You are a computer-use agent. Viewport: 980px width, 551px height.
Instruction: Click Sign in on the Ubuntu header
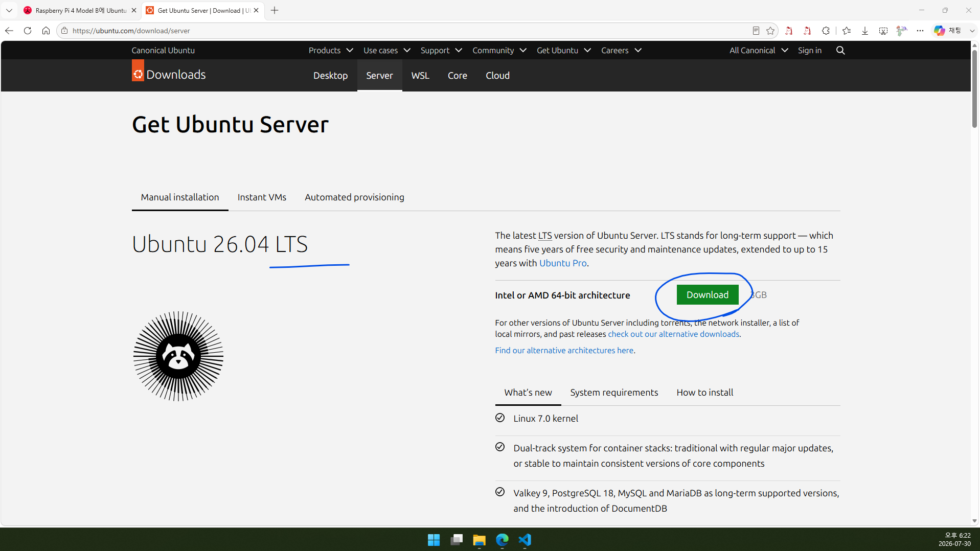pyautogui.click(x=809, y=50)
